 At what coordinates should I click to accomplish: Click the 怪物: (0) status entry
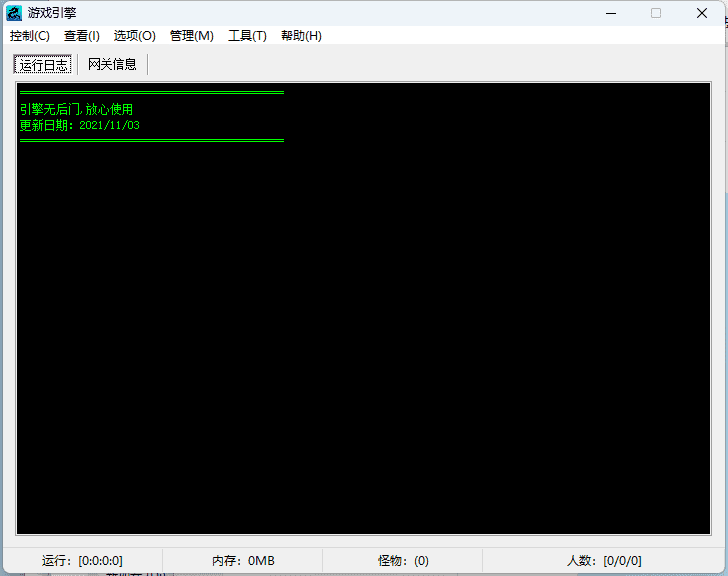coord(403,561)
